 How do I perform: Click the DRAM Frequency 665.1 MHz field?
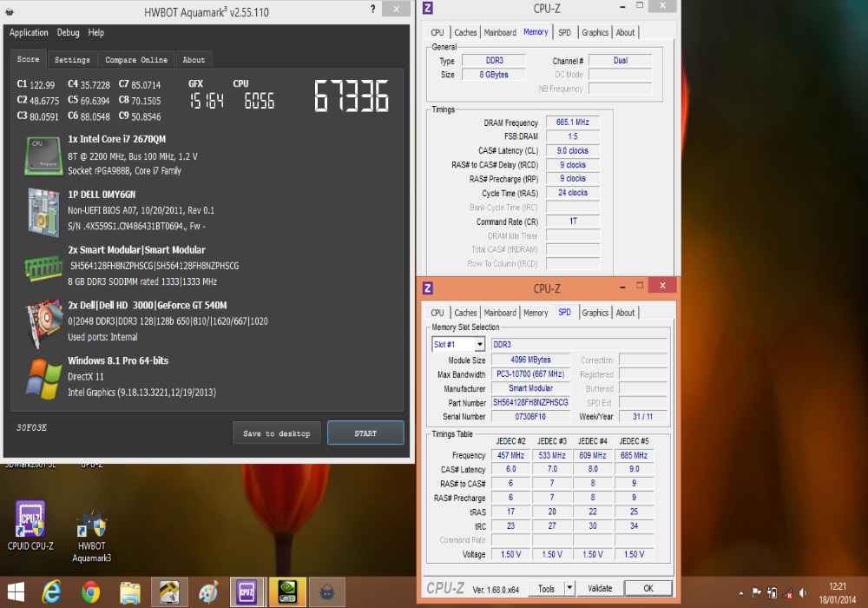[x=572, y=122]
